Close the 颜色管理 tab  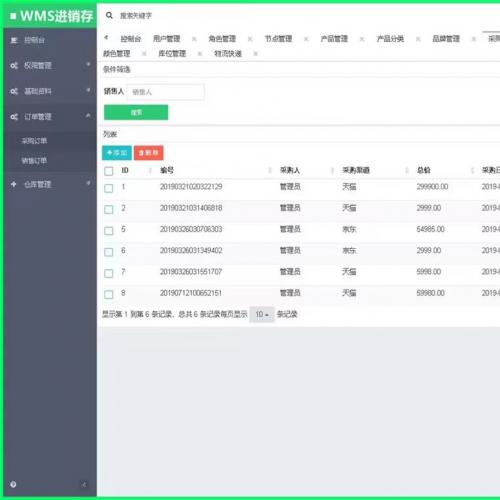point(144,54)
